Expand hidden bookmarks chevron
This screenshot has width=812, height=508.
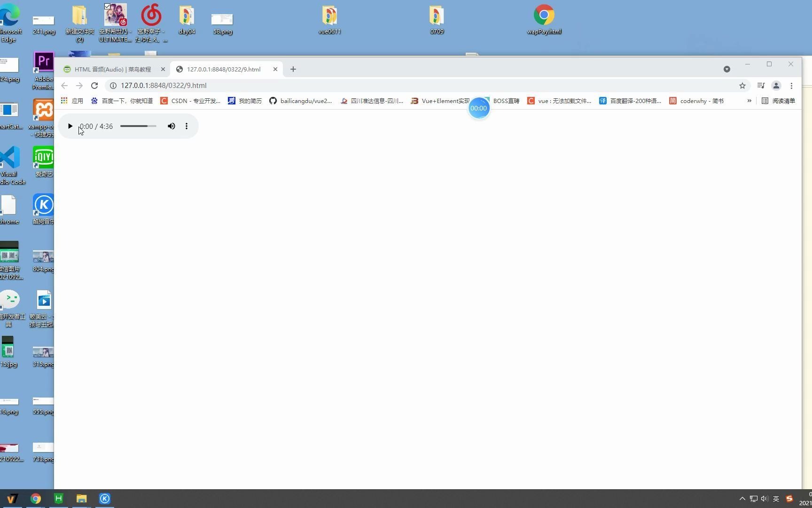[749, 101]
